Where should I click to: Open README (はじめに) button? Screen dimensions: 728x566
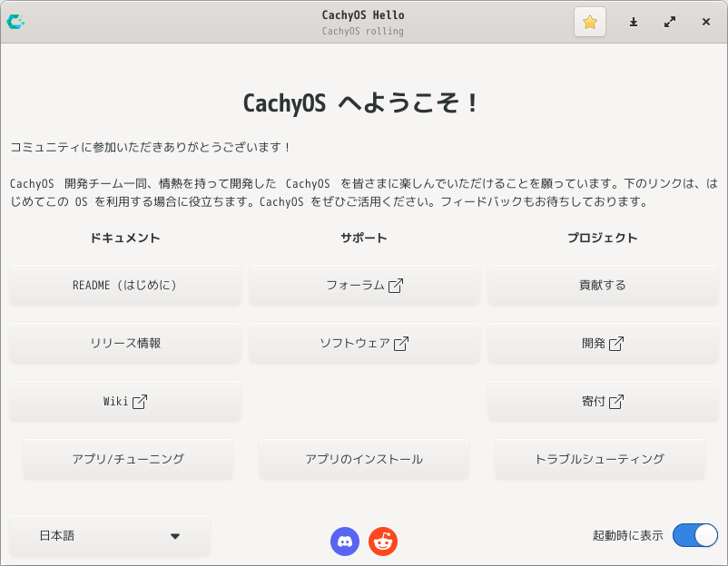click(x=125, y=286)
